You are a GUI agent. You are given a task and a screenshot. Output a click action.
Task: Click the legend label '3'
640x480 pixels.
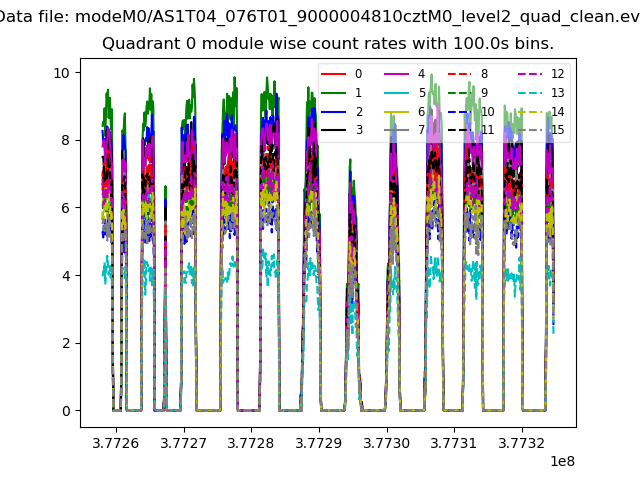(x=359, y=130)
